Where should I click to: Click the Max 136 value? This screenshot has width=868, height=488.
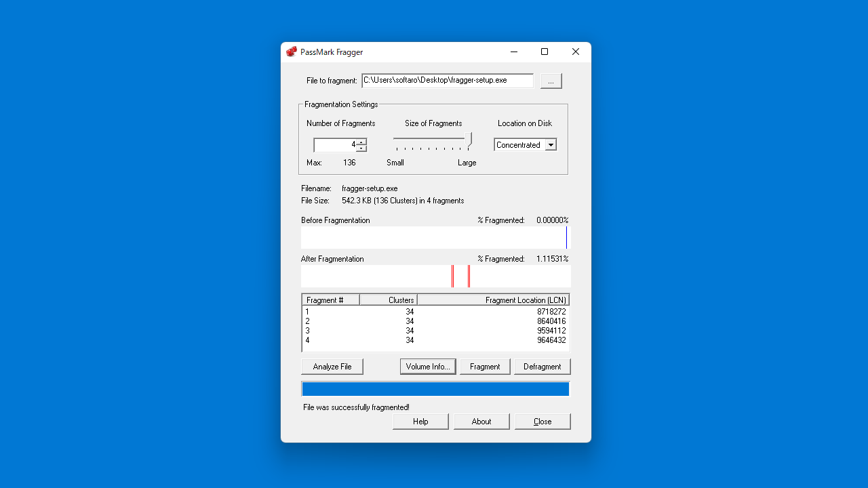349,163
